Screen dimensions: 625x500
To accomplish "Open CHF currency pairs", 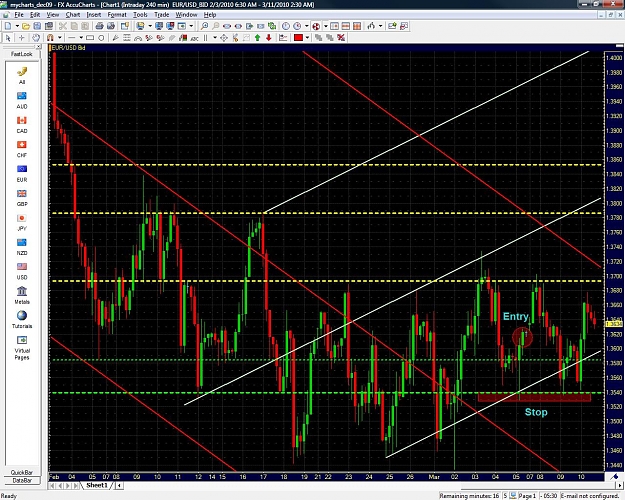I will pos(22,149).
